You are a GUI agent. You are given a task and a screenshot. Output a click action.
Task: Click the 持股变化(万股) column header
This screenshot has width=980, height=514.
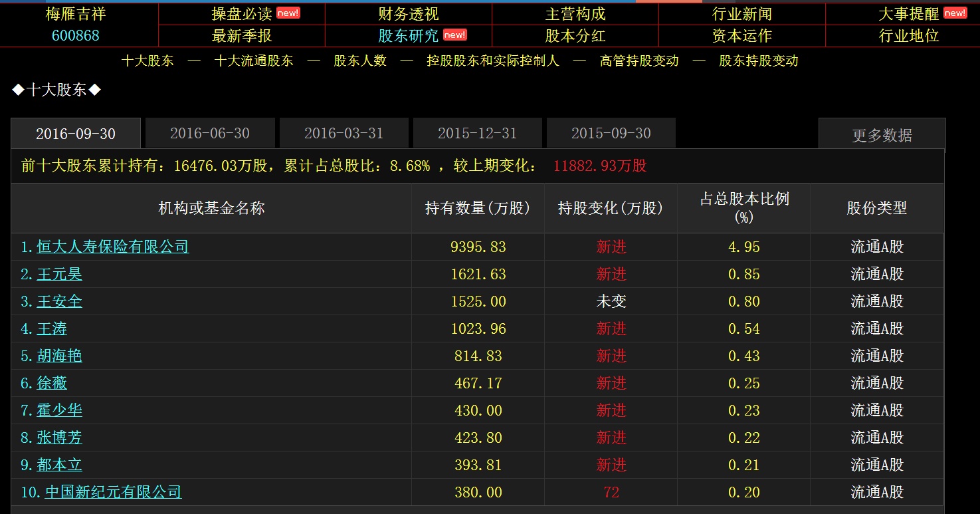click(611, 208)
